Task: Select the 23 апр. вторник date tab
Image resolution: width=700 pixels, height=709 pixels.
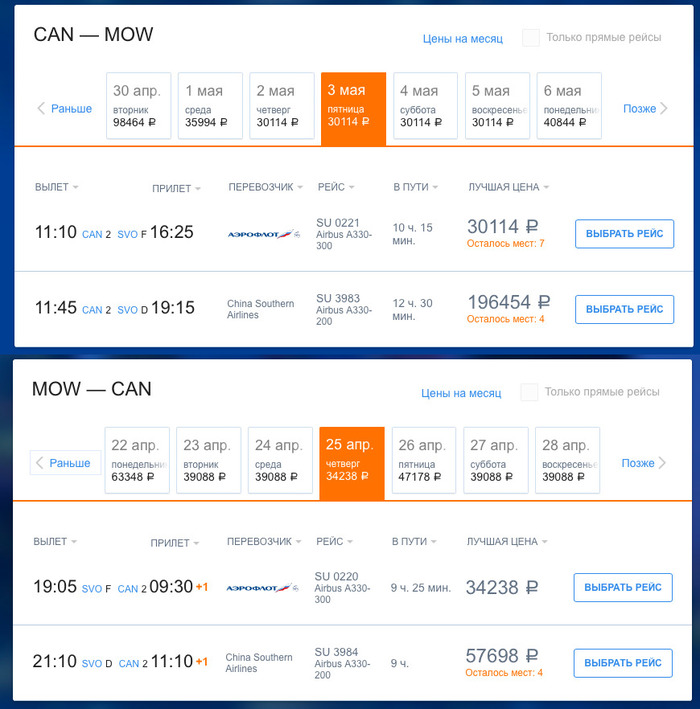Action: (208, 460)
